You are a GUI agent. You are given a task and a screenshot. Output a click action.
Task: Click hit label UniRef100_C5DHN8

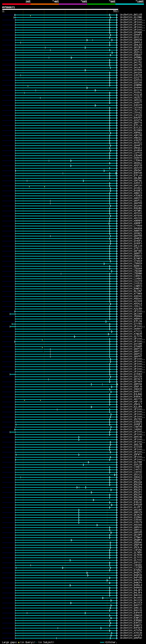pos(131,273)
